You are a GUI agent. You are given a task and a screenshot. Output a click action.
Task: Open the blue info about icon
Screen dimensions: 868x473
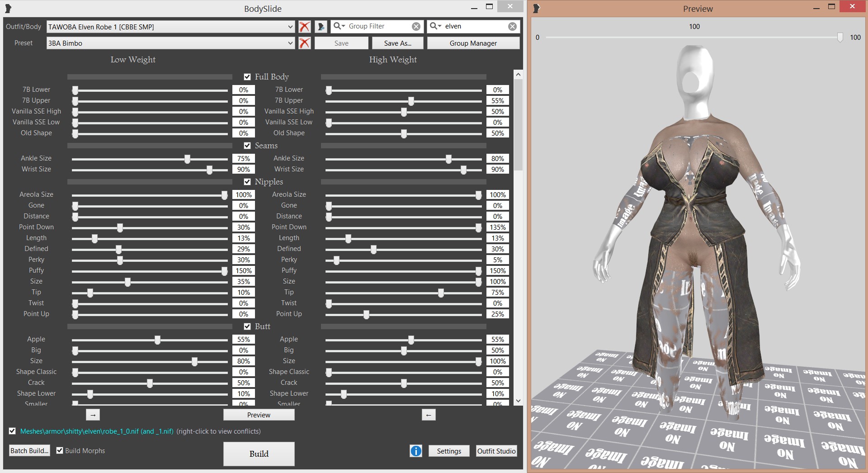pyautogui.click(x=416, y=451)
